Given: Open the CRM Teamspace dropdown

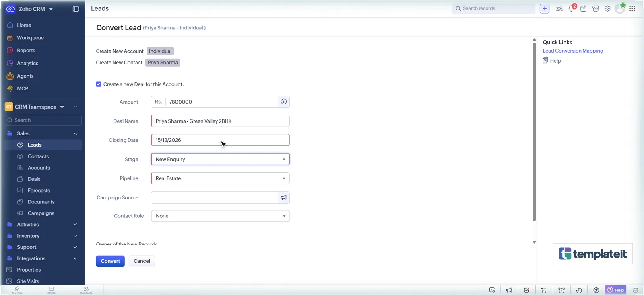Looking at the screenshot, I should pos(62,107).
